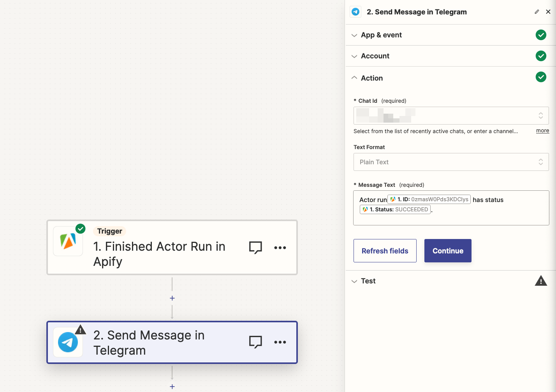The image size is (556, 392).
Task: Open the ellipsis menu on the trigger step
Action: (280, 247)
